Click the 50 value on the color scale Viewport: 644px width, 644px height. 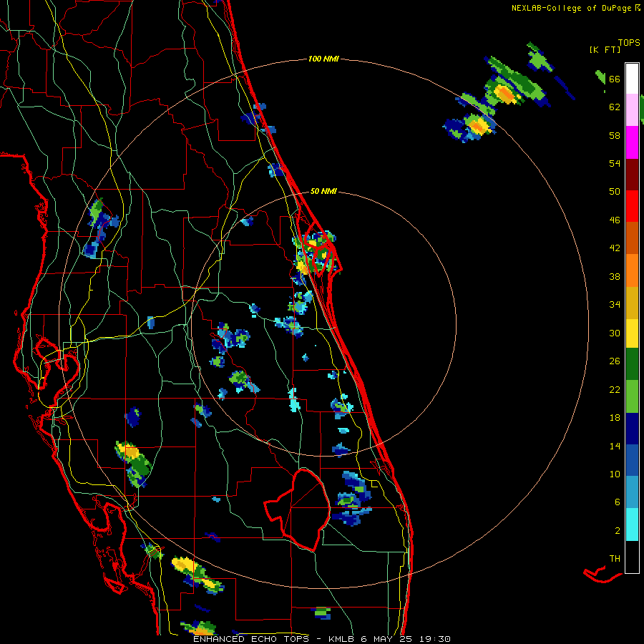615,192
